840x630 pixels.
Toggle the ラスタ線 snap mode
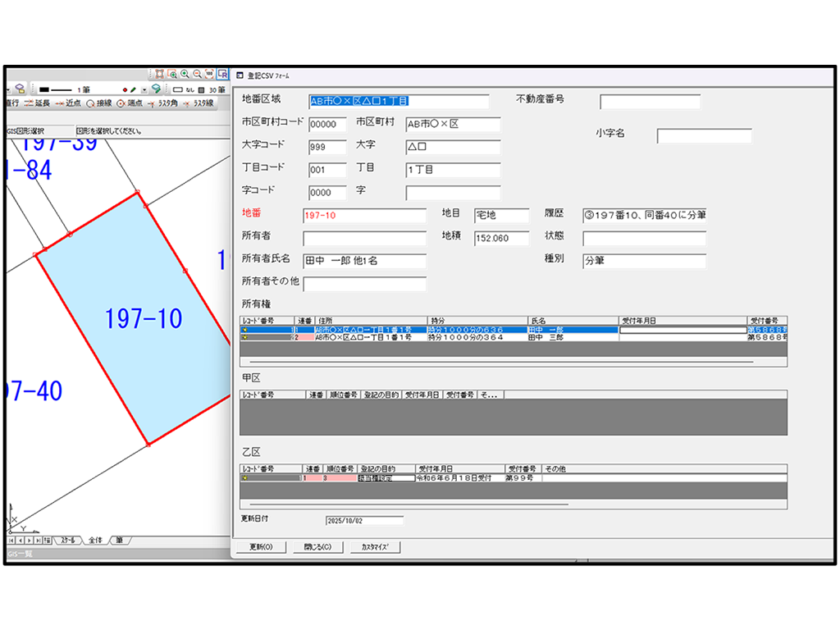pyautogui.click(x=198, y=103)
